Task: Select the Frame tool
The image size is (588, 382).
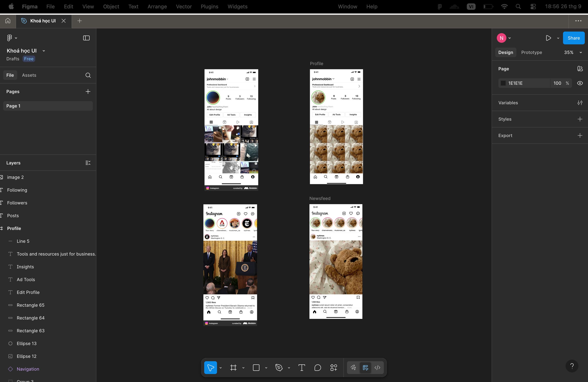Action: point(233,367)
